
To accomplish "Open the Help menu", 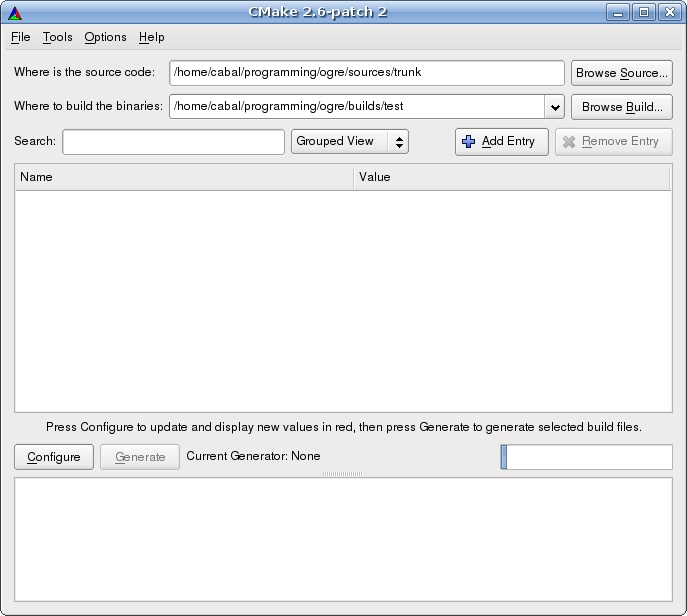I will point(152,37).
